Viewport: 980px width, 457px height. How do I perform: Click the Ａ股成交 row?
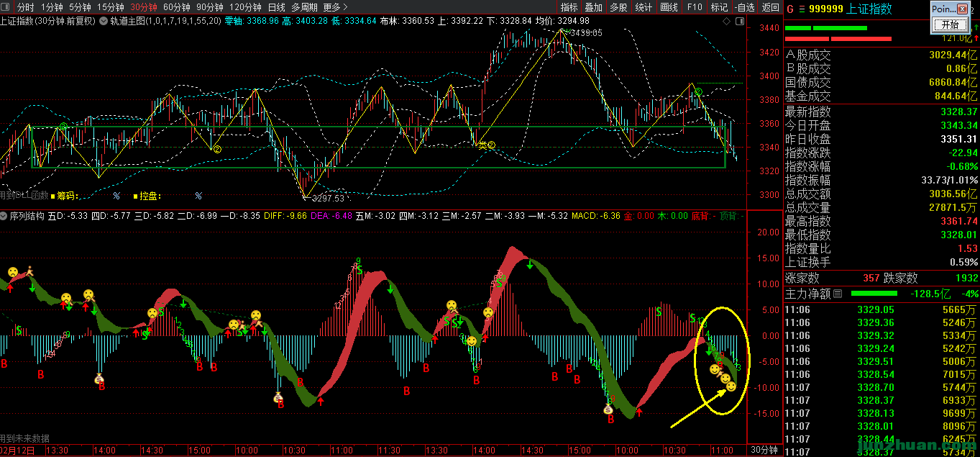(881, 55)
